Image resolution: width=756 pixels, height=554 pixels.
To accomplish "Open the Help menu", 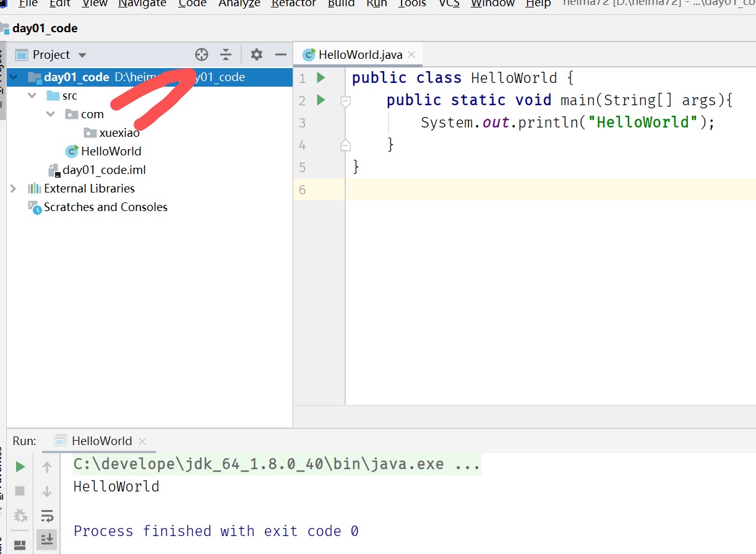I will click(x=538, y=4).
